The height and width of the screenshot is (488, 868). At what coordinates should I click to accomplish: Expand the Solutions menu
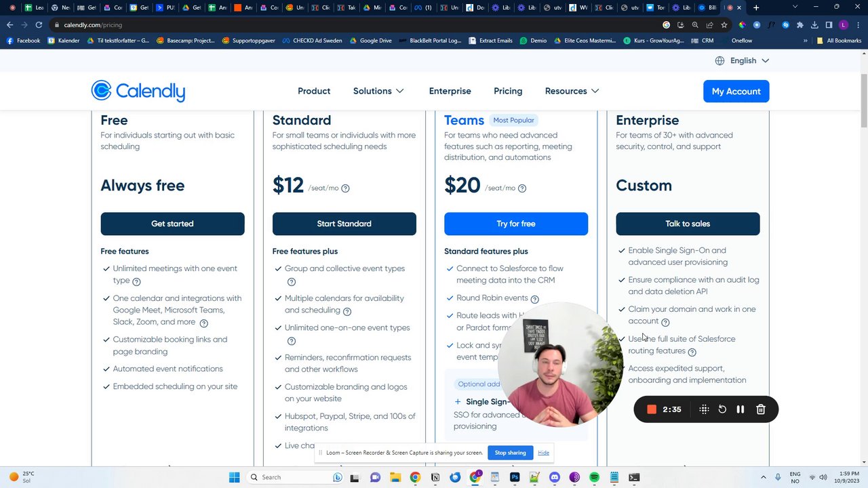coord(378,91)
